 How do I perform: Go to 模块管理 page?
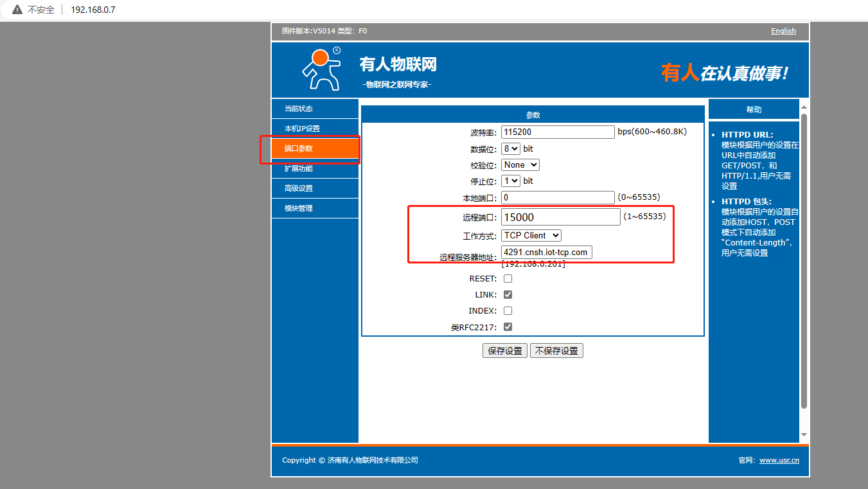point(315,208)
